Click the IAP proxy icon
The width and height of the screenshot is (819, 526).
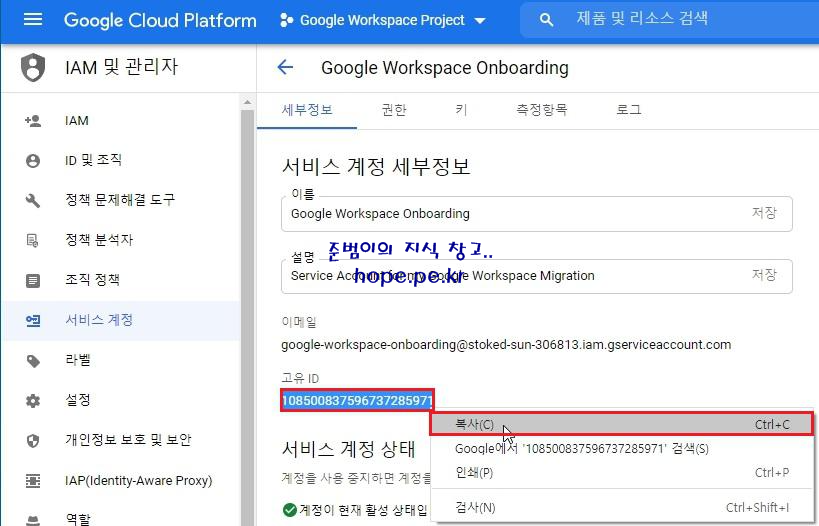click(x=33, y=481)
